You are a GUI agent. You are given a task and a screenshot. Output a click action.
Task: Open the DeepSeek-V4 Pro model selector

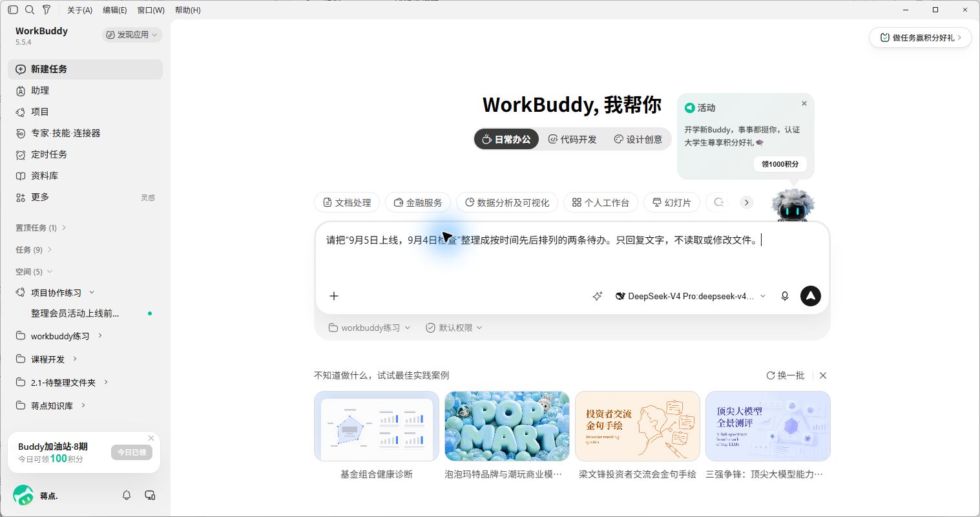click(690, 296)
